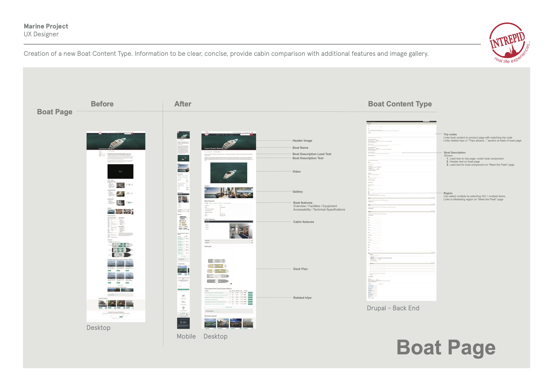Open user account icon in After desktop header

tap(252, 132)
